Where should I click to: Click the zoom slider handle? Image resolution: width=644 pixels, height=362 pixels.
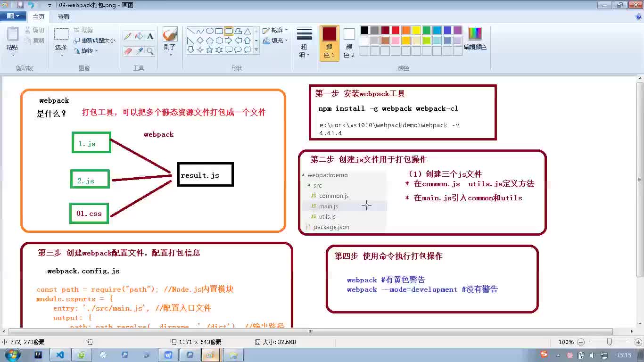610,342
